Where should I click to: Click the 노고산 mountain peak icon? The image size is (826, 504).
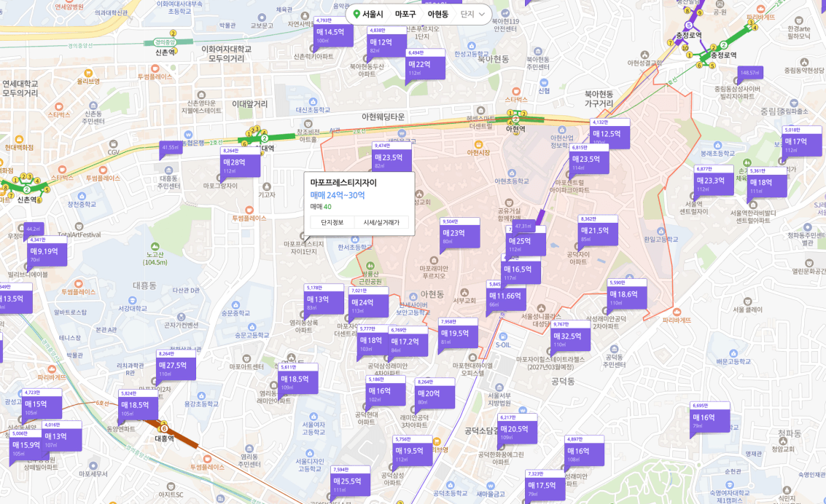[155, 246]
